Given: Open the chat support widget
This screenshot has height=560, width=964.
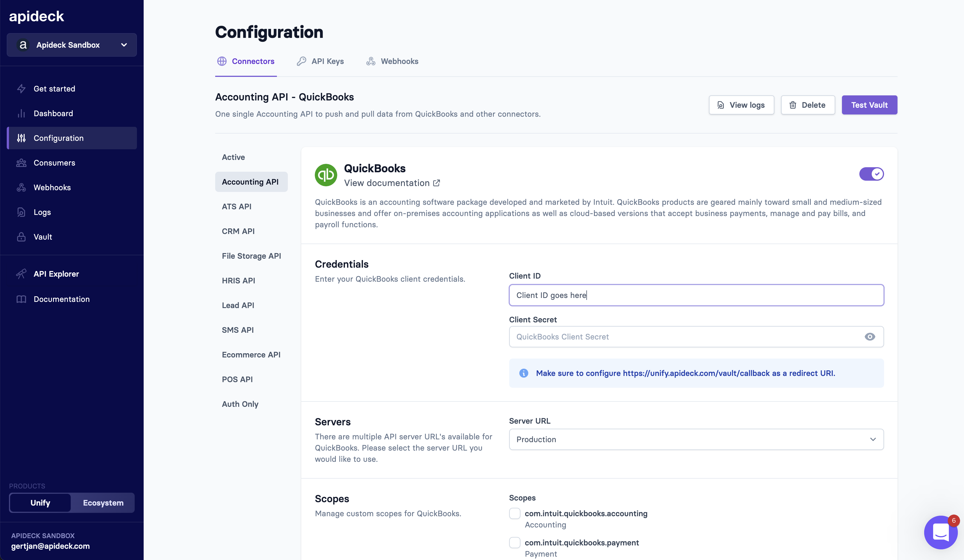Looking at the screenshot, I should click(x=941, y=532).
